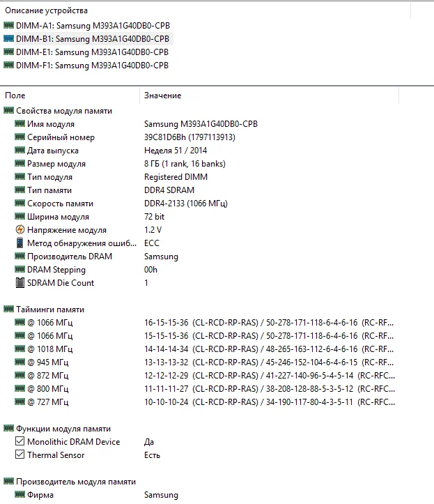
Task: Click the 00h DRAM Stepping value
Action: tap(150, 270)
